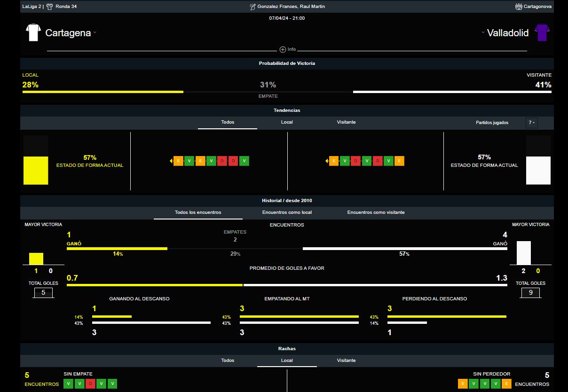Click the Ronda 34 shirt icon
This screenshot has height=392, width=568.
[x=49, y=7]
